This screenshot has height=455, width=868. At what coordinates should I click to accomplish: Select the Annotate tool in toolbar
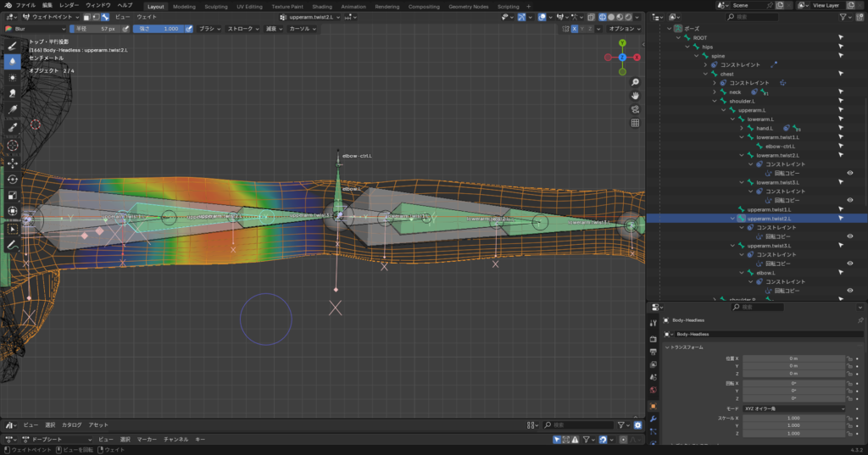[x=13, y=245]
